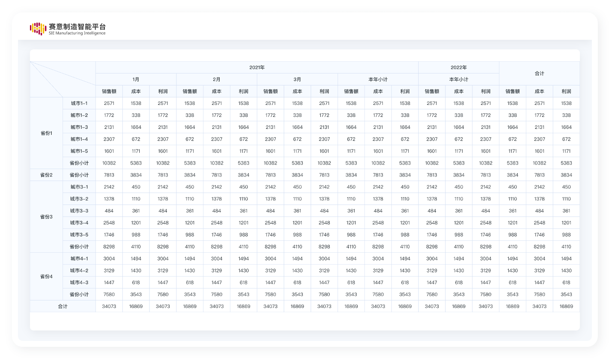The image size is (615, 364).
Task: Select the 省份1 row group
Action: [46, 133]
